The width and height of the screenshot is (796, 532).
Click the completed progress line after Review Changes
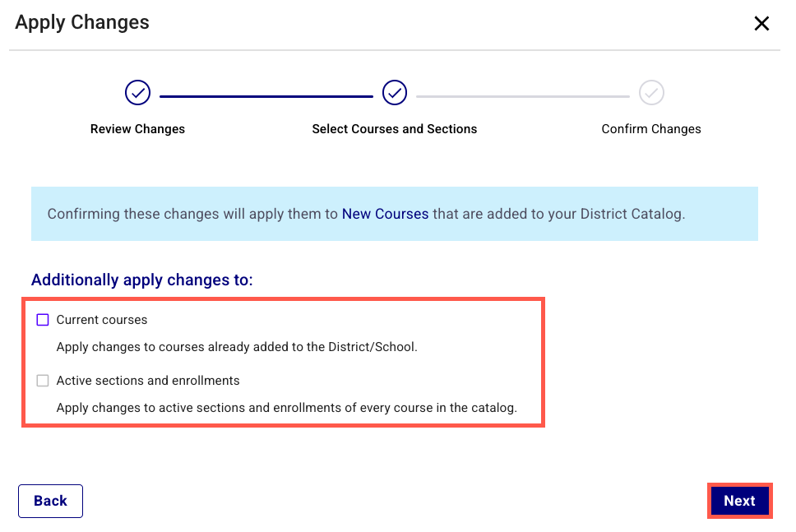266,96
